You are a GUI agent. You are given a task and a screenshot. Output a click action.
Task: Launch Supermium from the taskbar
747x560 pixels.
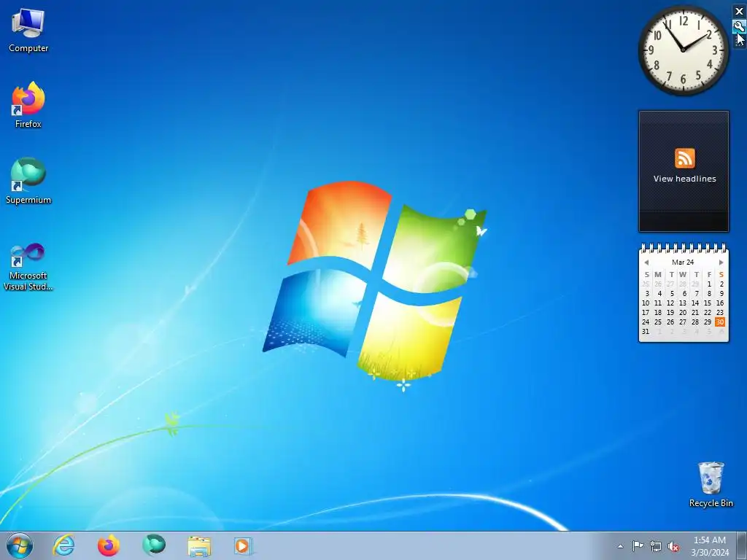(x=154, y=545)
